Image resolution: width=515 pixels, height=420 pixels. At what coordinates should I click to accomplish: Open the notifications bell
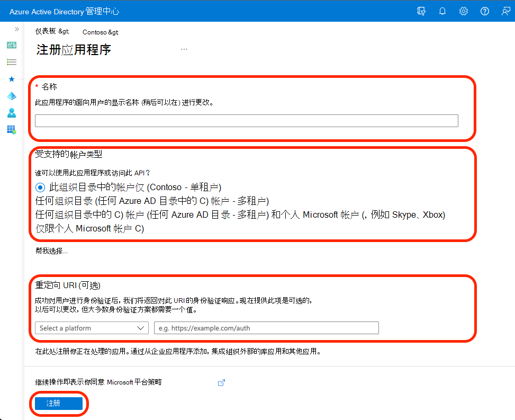pyautogui.click(x=442, y=11)
